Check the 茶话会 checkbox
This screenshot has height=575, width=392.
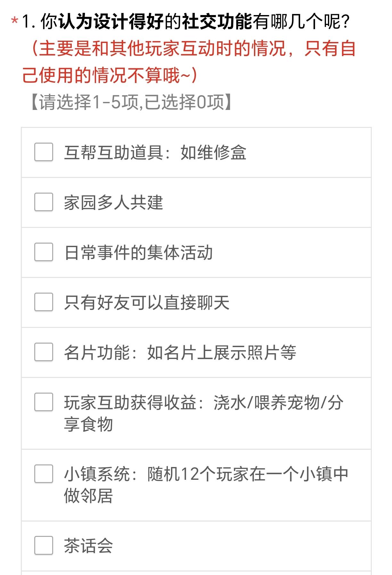point(44,545)
